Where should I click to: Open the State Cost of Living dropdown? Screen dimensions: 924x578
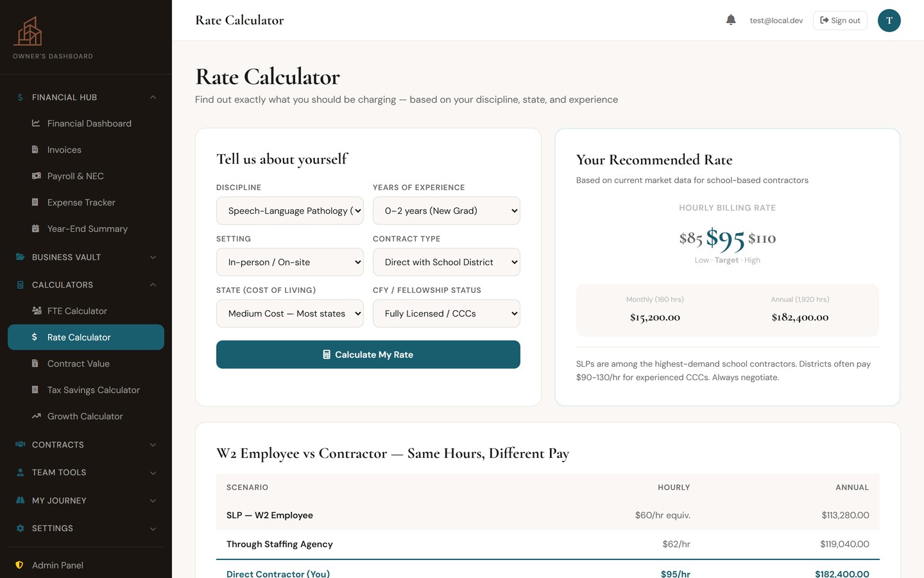pos(290,313)
